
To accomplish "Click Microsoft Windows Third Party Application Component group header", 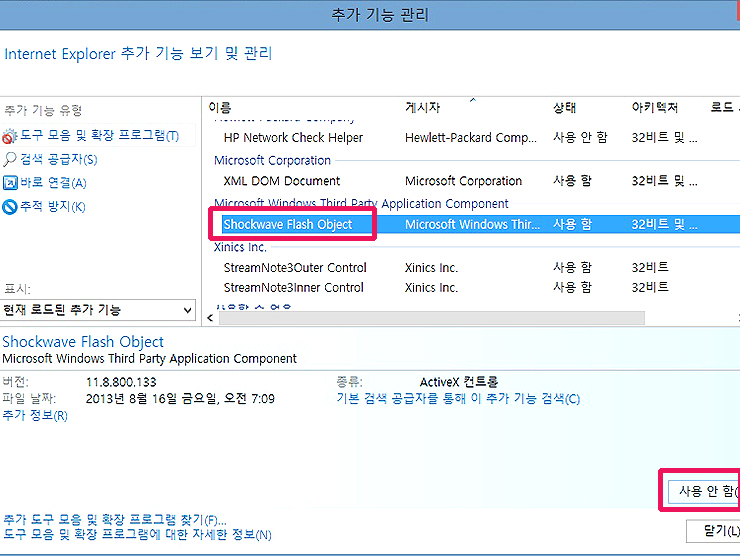I will pyautogui.click(x=361, y=203).
